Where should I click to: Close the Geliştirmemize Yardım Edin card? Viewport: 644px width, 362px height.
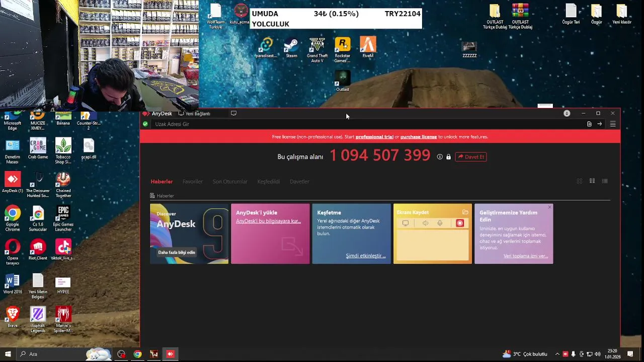click(549, 207)
